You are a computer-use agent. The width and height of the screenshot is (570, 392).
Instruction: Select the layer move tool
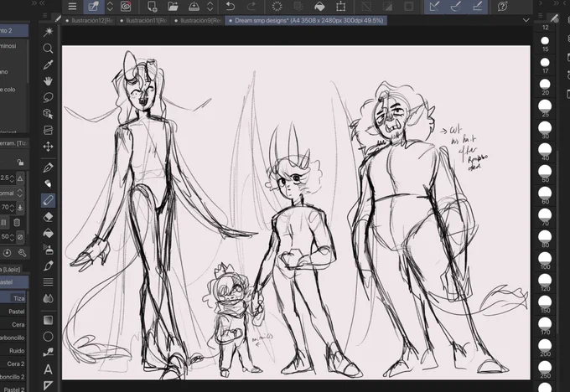coord(48,130)
